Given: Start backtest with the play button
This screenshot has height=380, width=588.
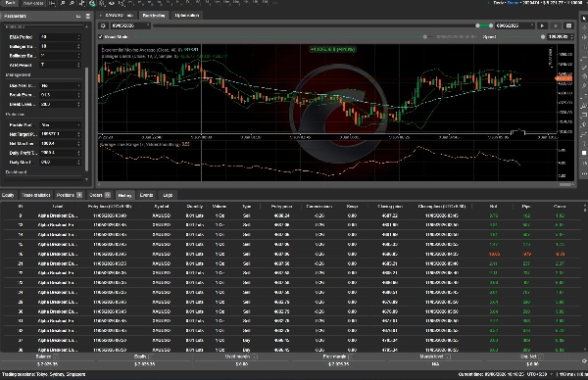Looking at the screenshot, I should 542,25.
